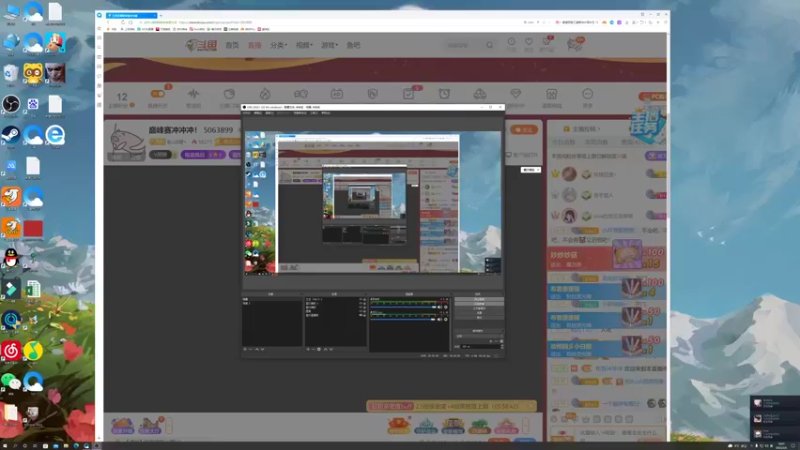This screenshot has width=800, height=450.
Task: Open the first menu in OBS menu bar
Action: pos(247,113)
